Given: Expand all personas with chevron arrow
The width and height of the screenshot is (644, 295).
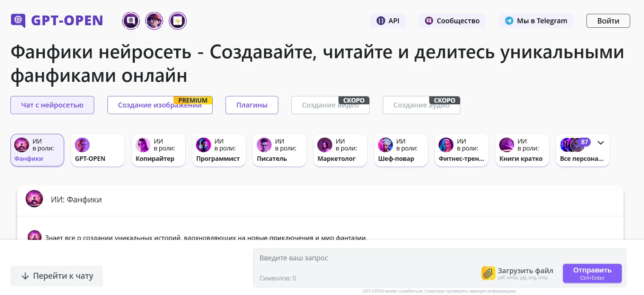Looking at the screenshot, I should [x=601, y=142].
